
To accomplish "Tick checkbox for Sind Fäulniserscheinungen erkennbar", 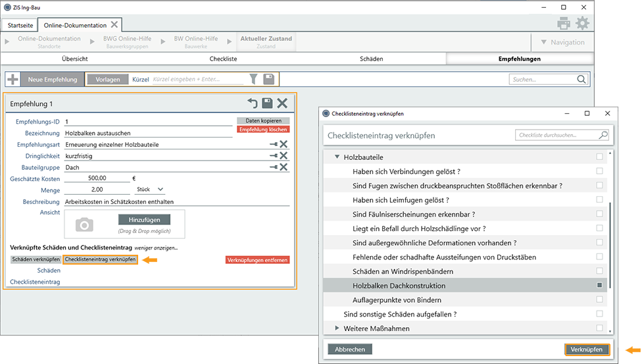I will click(599, 214).
